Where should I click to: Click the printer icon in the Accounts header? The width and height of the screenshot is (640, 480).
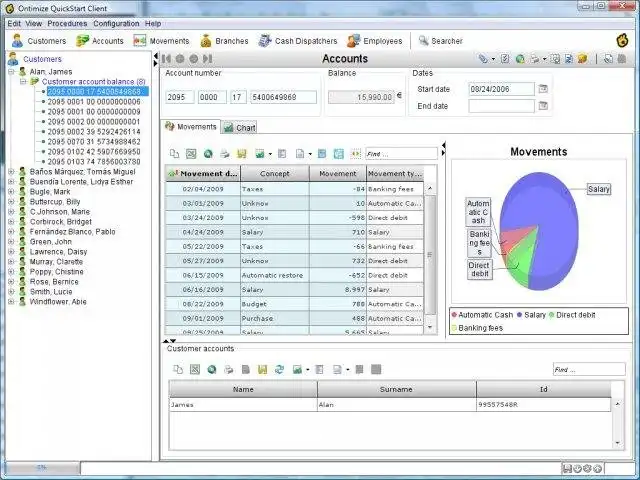(x=534, y=59)
